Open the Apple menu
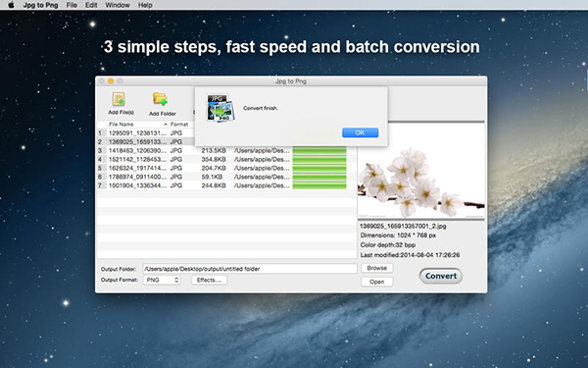 point(11,5)
